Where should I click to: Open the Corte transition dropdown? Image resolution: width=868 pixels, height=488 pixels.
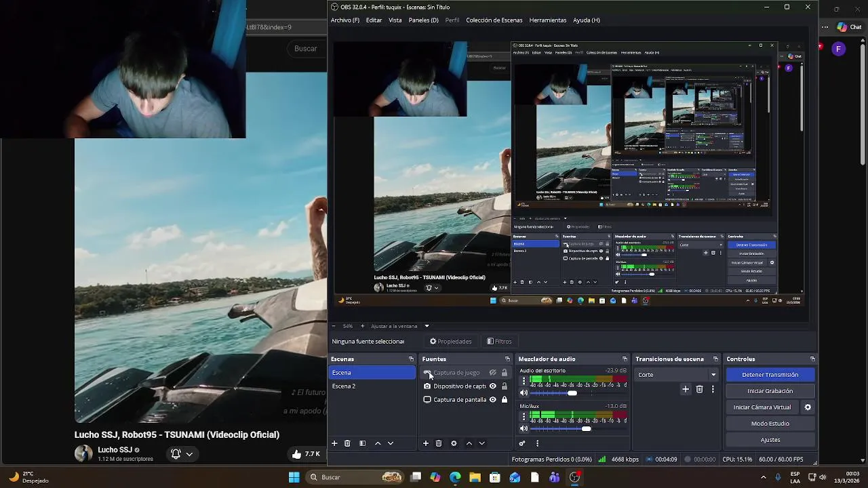click(677, 375)
